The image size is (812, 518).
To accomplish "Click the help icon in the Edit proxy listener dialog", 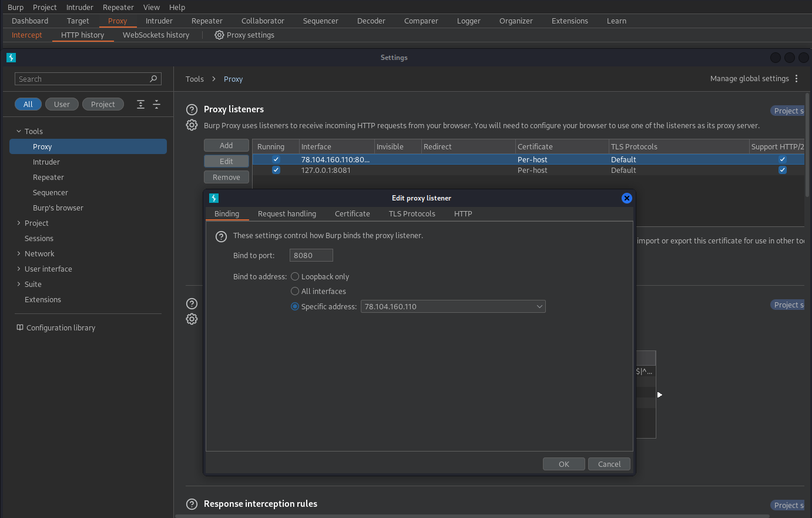I will point(221,236).
